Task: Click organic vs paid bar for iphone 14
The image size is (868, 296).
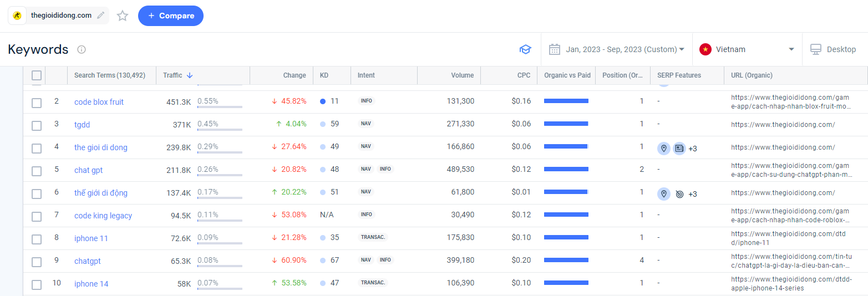Action: pyautogui.click(x=566, y=283)
